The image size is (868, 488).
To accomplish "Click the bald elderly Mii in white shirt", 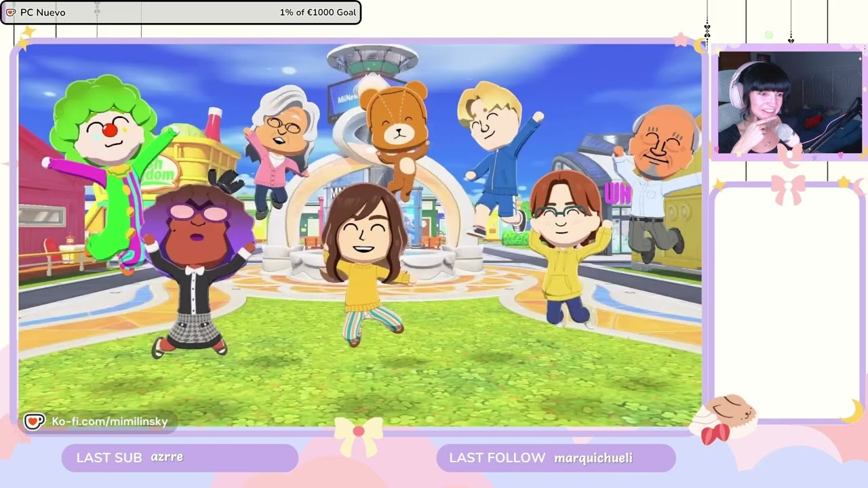I will coord(656,183).
